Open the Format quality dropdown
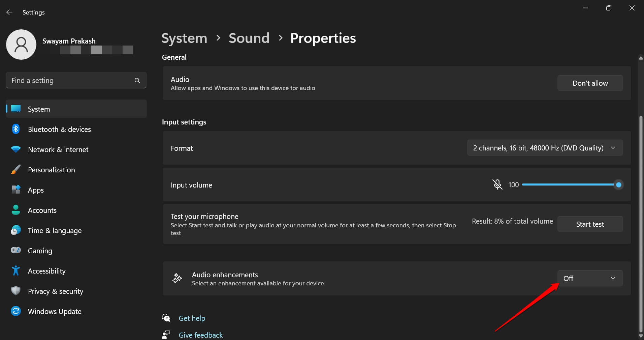This screenshot has width=644, height=340. point(544,148)
